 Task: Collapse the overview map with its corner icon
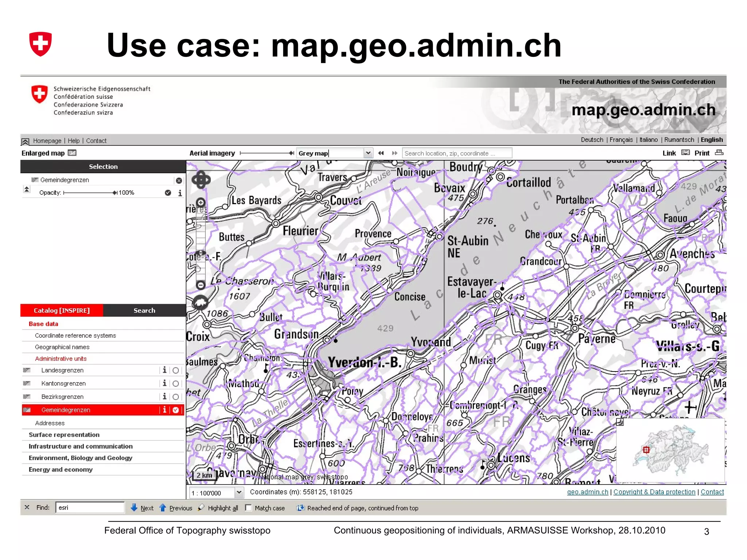pos(620,422)
